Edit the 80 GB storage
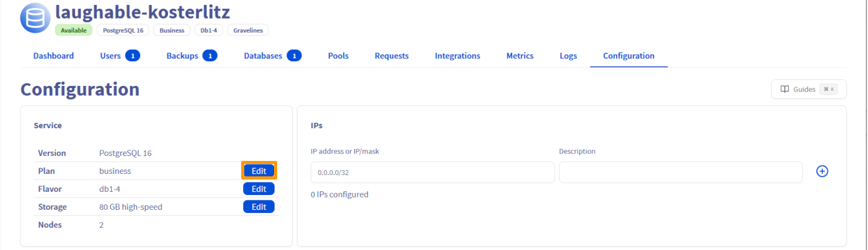The height and width of the screenshot is (250, 868). tap(259, 207)
